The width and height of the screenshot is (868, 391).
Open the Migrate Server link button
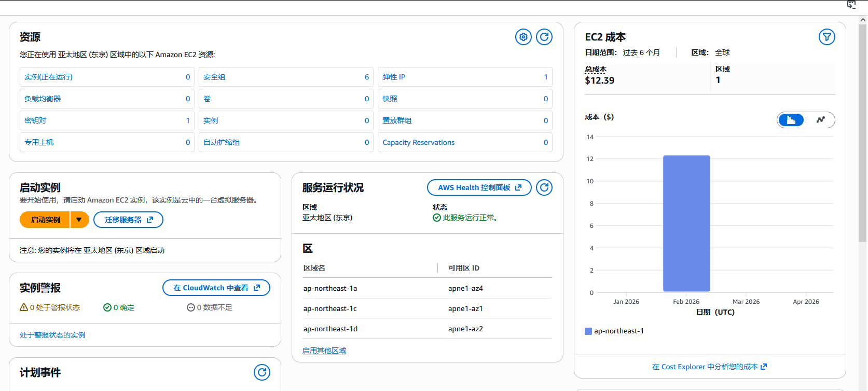(x=128, y=220)
